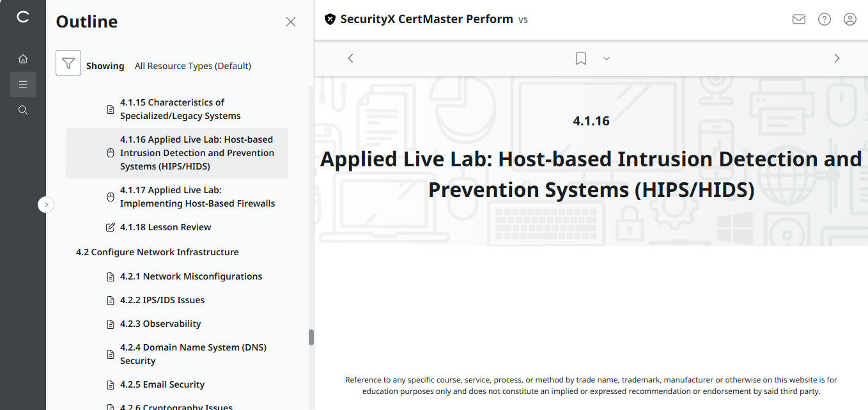Go to the previous page
Image resolution: width=868 pixels, height=410 pixels.
[350, 58]
